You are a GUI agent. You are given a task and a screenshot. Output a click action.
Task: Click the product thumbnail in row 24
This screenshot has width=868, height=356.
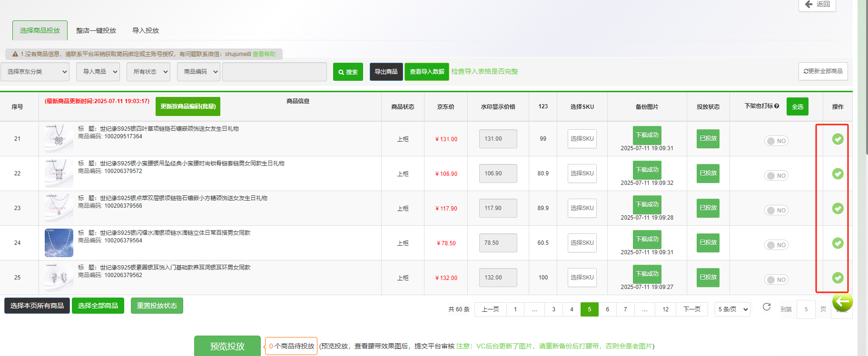point(59,243)
